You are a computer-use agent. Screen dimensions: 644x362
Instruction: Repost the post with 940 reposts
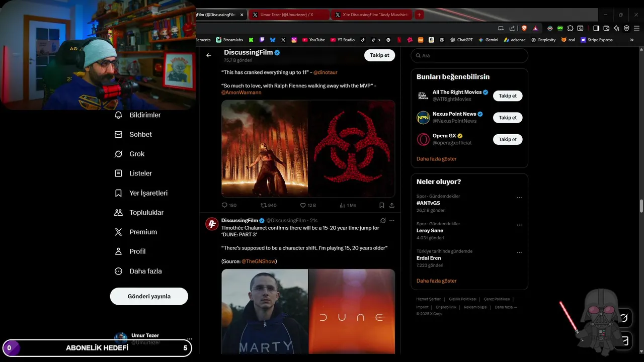click(269, 205)
